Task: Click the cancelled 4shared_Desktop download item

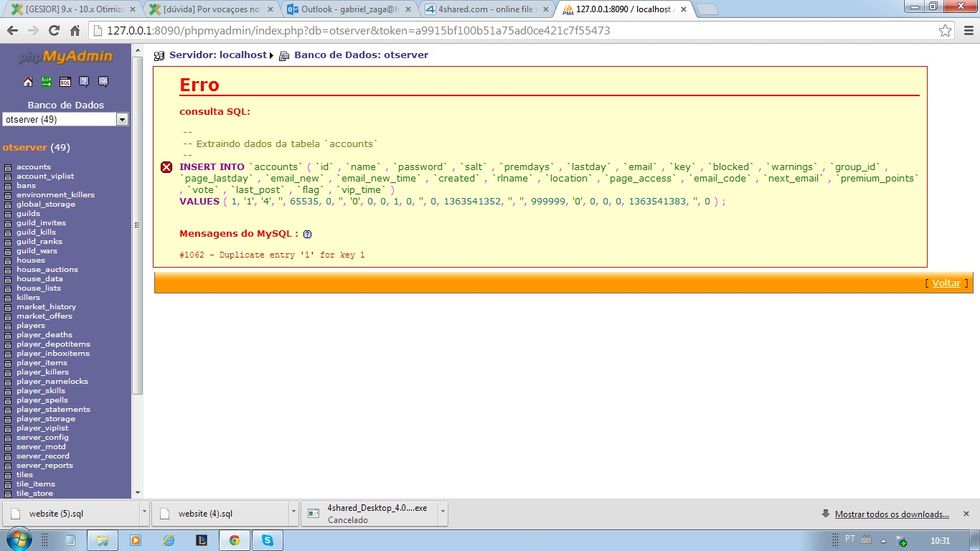Action: (370, 514)
